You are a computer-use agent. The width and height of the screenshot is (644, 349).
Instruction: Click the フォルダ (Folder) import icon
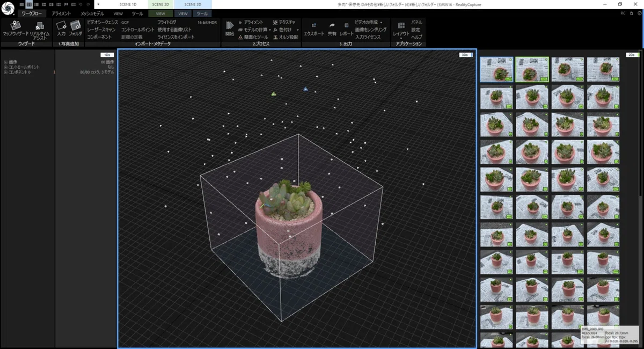pos(75,28)
